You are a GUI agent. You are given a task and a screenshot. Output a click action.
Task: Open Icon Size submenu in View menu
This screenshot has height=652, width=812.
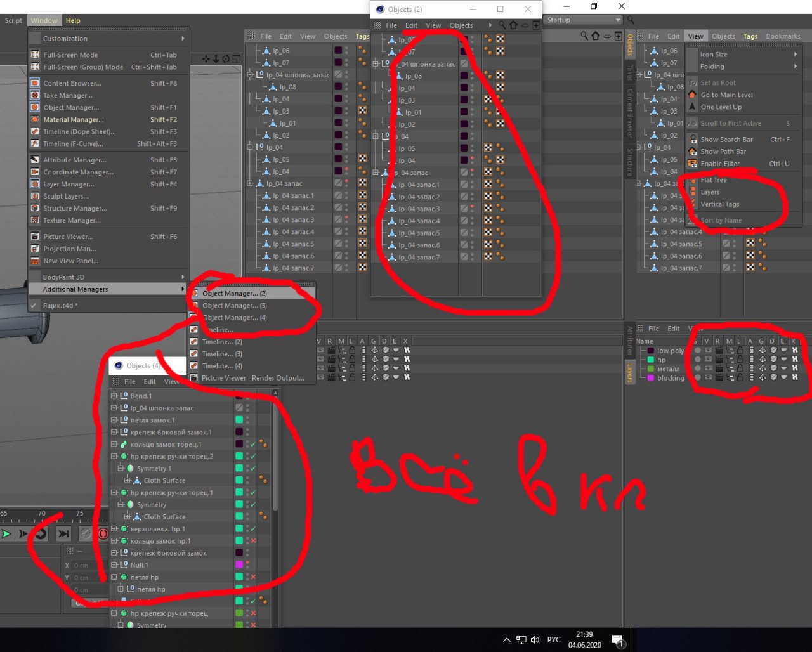(743, 55)
